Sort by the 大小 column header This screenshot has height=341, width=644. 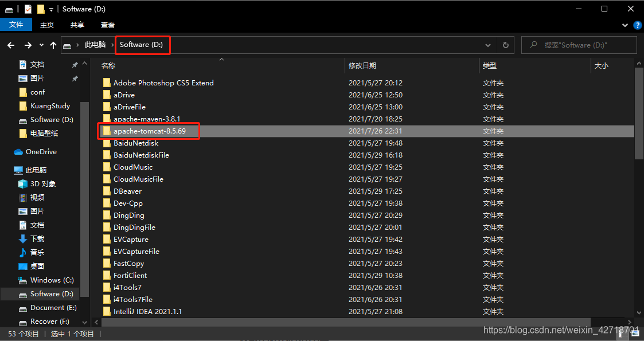pyautogui.click(x=602, y=66)
